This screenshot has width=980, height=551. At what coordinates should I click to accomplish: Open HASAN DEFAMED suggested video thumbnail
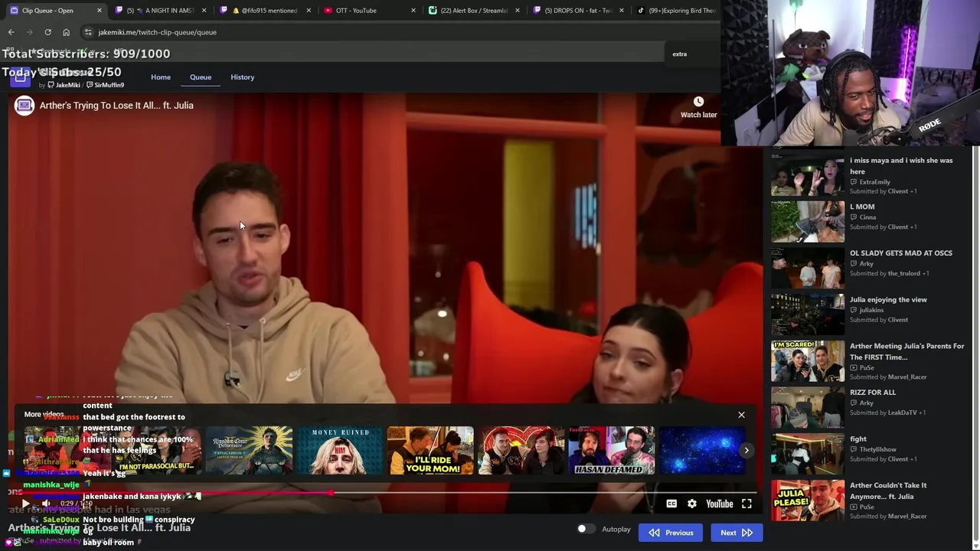612,450
